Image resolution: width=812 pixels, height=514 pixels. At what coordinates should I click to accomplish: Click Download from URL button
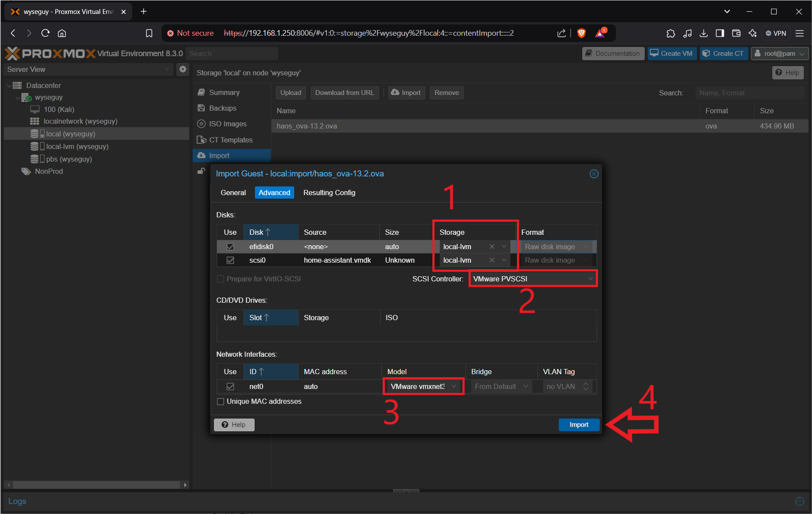tap(344, 93)
